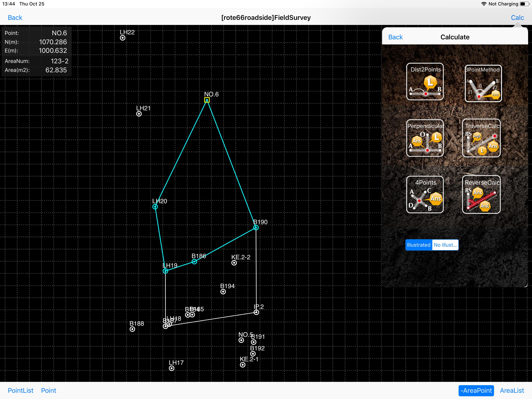
Task: Select survey point B186 marker
Action: click(194, 262)
